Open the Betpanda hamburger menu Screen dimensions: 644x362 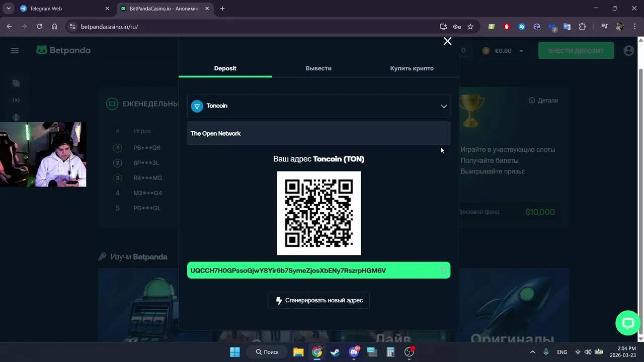pos(15,50)
